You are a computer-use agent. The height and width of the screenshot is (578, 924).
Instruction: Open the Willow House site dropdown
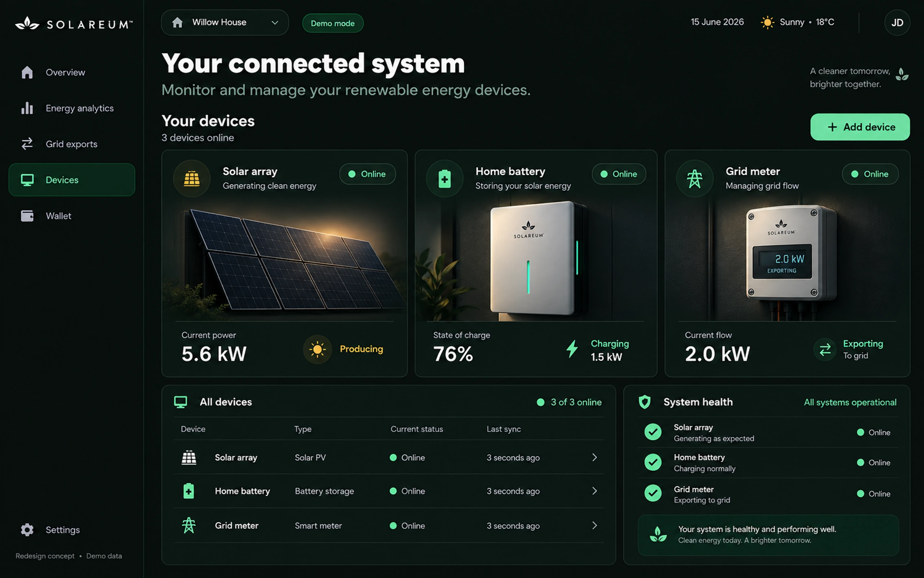[x=225, y=22]
